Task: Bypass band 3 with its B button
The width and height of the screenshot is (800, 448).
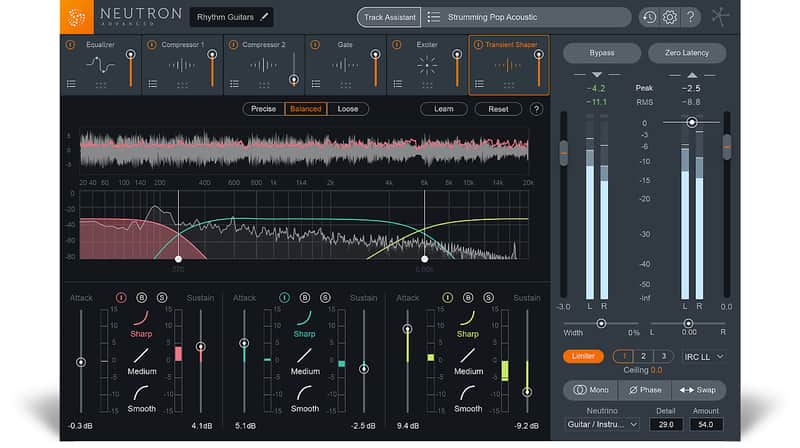Action: [468, 297]
